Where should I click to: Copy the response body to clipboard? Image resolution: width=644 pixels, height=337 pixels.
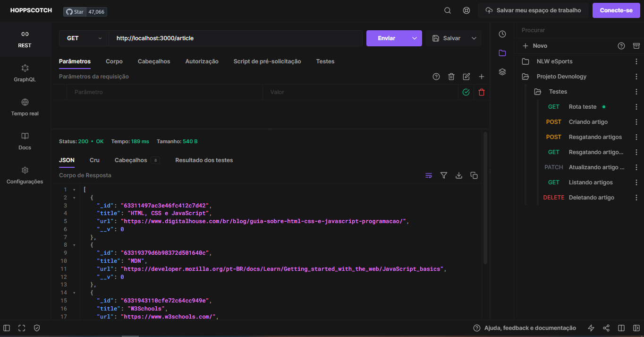474,175
